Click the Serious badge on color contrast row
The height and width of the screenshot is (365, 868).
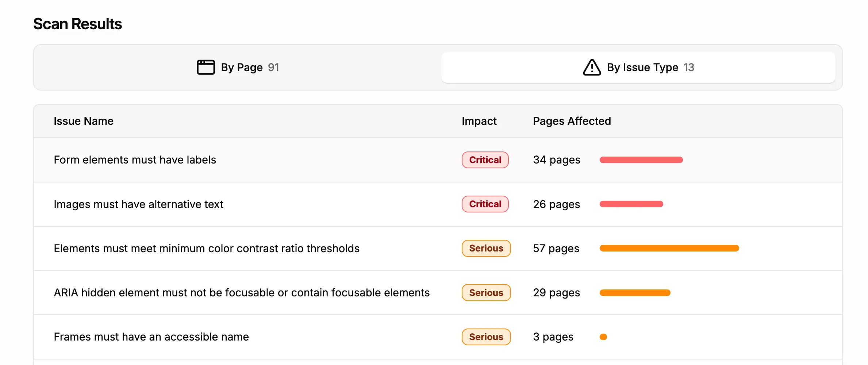486,248
